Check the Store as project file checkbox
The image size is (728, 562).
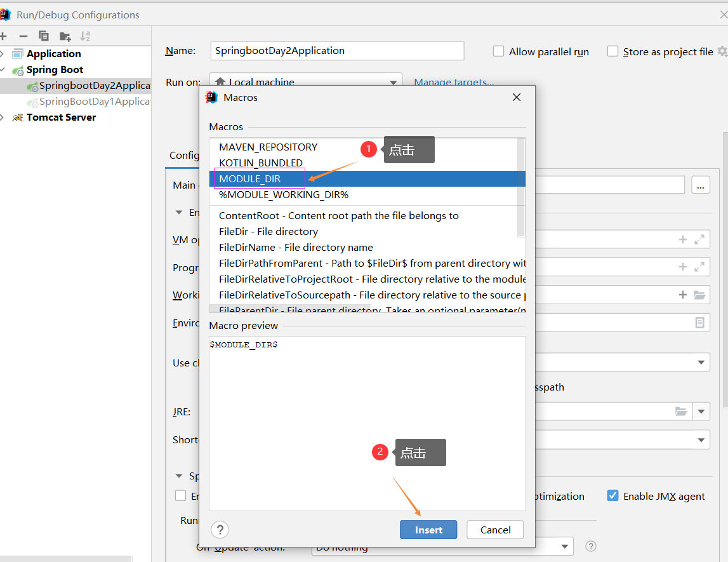612,51
